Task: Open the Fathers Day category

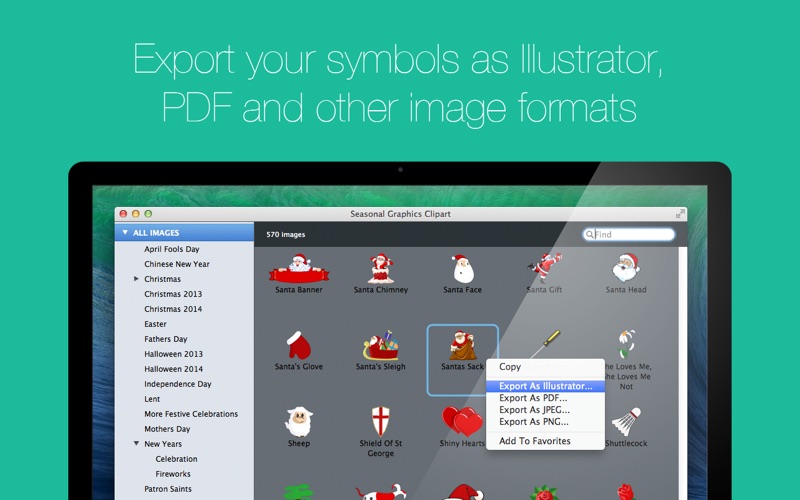Action: (x=165, y=339)
